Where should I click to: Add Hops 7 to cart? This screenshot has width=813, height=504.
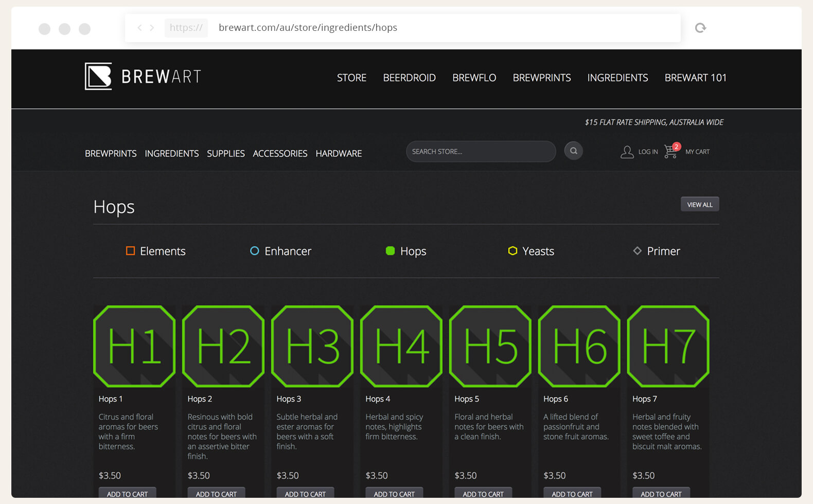click(661, 493)
